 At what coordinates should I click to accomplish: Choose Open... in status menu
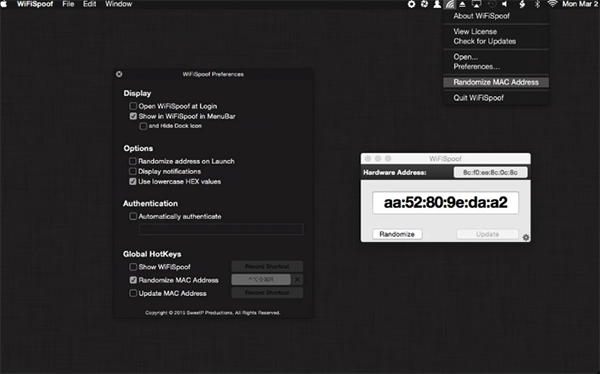pos(496,57)
